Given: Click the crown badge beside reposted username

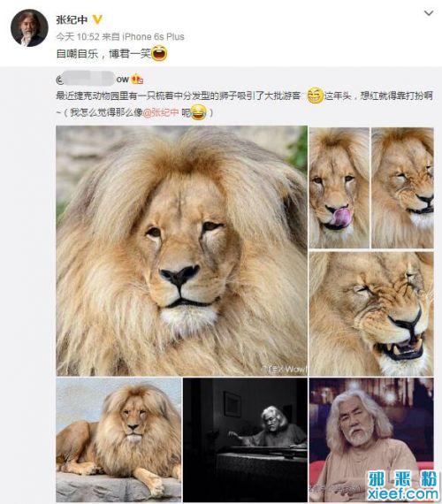Looking at the screenshot, I should pyautogui.click(x=137, y=79).
